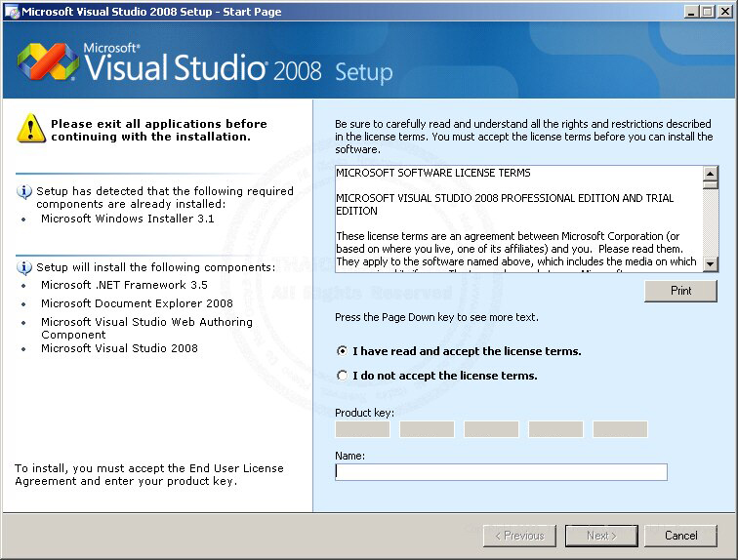Click the fourth product key box
The height and width of the screenshot is (560, 738).
(555, 429)
